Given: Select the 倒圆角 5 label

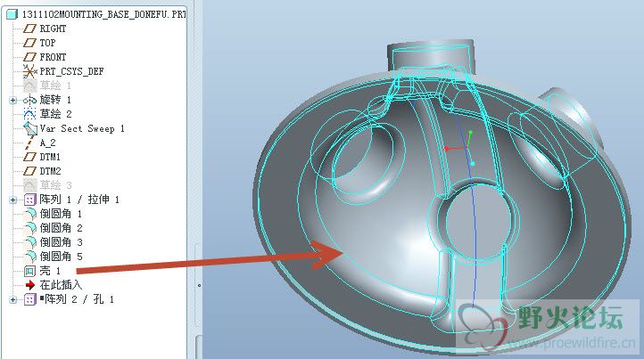Looking at the screenshot, I should coord(61,257).
